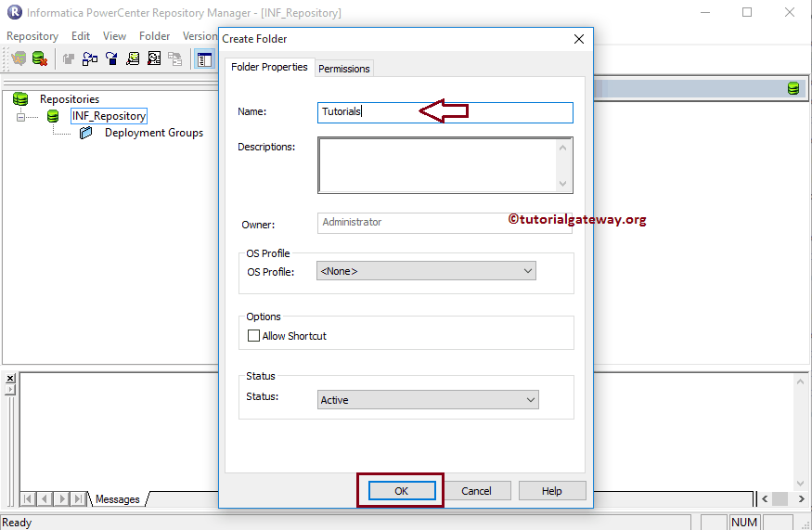This screenshot has width=812, height=530.
Task: Click the arrow-over-dark-square toolbar icon
Action: click(111, 59)
